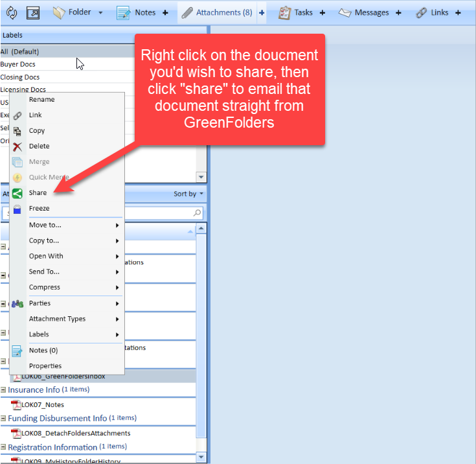The width and height of the screenshot is (476, 464).
Task: Click the Messages envelope icon
Action: coord(345,13)
